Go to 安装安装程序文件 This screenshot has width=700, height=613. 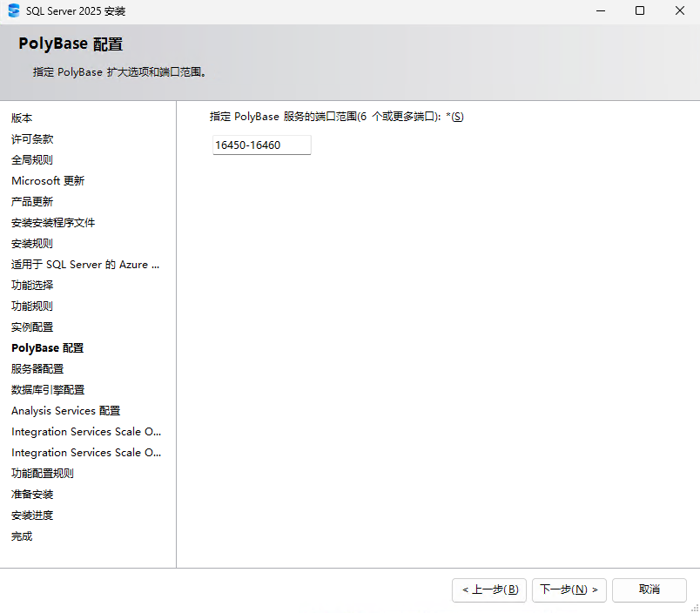[x=52, y=222]
